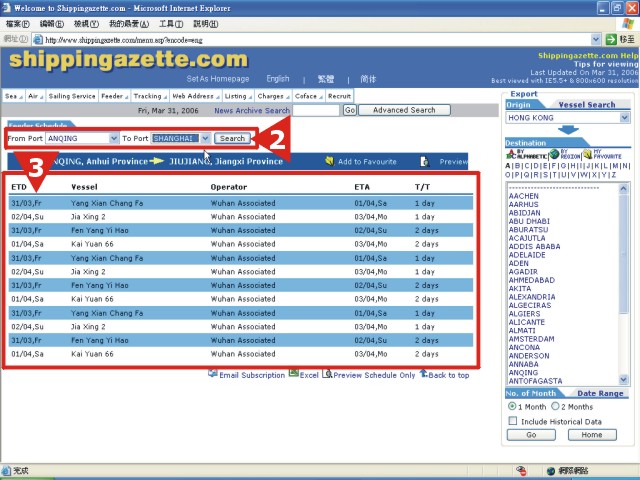
Task: Open the Sea menu
Action: tap(13, 96)
